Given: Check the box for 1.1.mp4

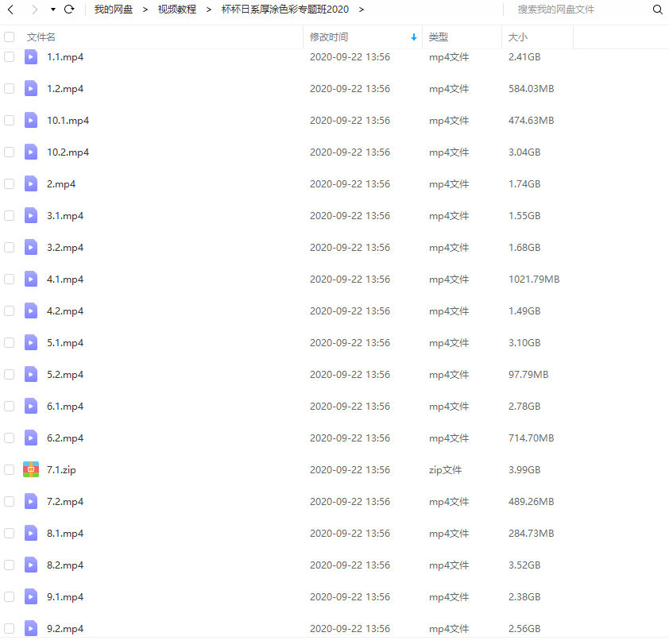Looking at the screenshot, I should (x=9, y=56).
